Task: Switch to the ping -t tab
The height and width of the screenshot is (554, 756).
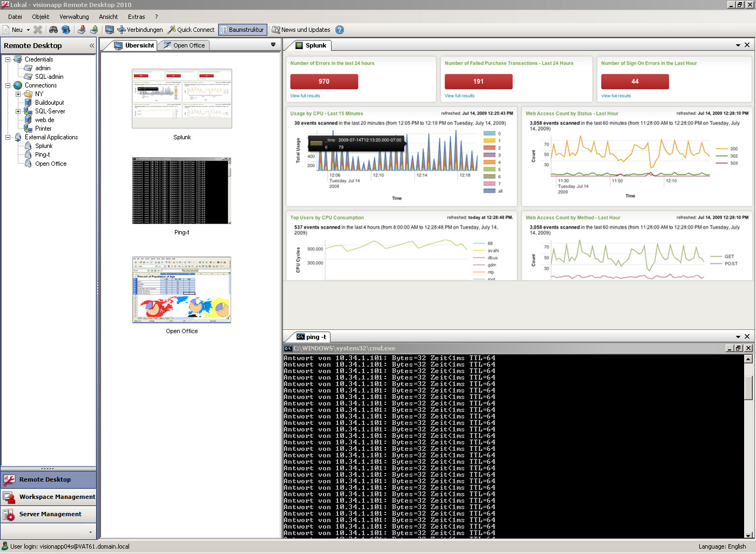Action: 312,336
